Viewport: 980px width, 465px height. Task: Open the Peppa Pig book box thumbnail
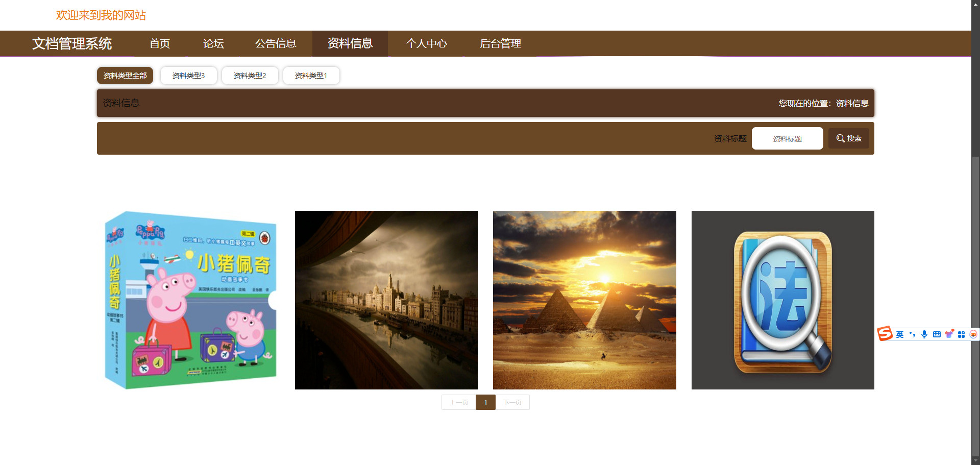(188, 300)
